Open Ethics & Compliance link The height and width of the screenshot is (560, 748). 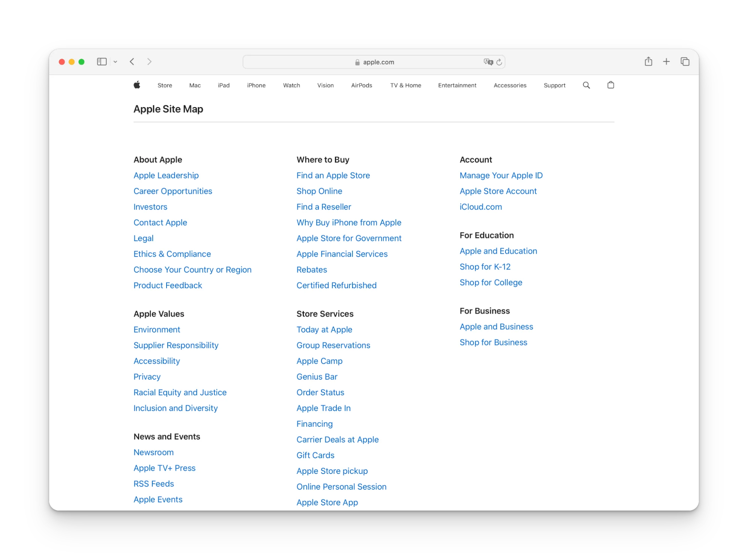click(172, 254)
